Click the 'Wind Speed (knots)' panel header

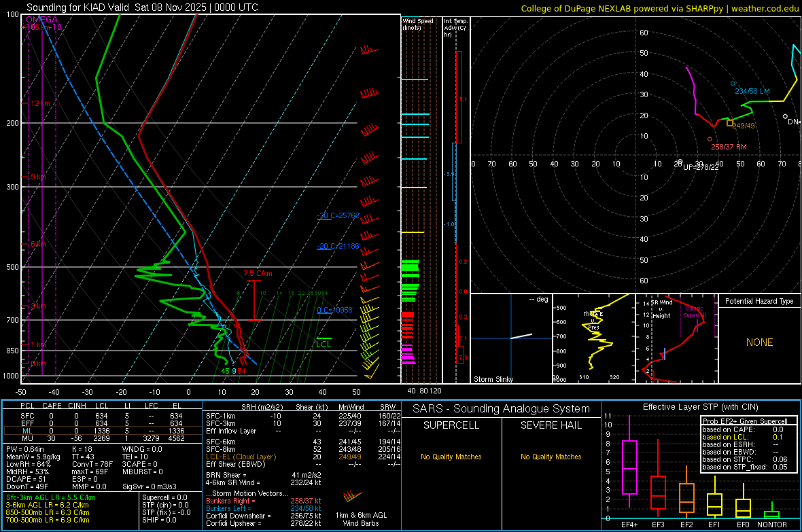click(418, 24)
